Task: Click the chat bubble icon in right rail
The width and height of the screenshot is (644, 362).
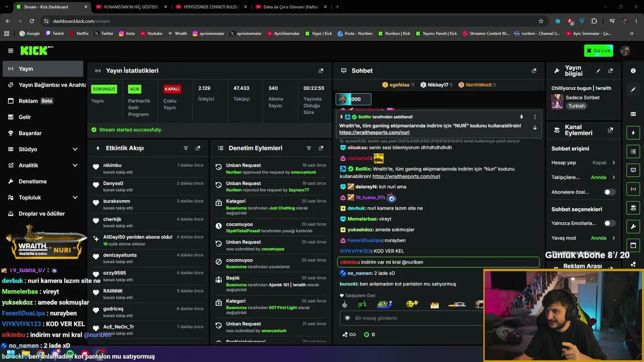Action: pos(633,170)
